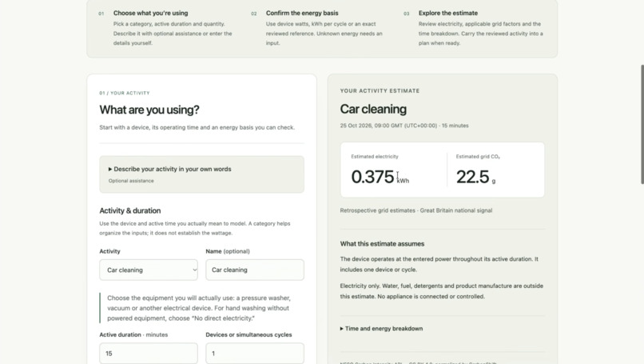Viewport: 644px width, 364px height.
Task: Expand the Time and energy breakdown section
Action: pos(381,329)
